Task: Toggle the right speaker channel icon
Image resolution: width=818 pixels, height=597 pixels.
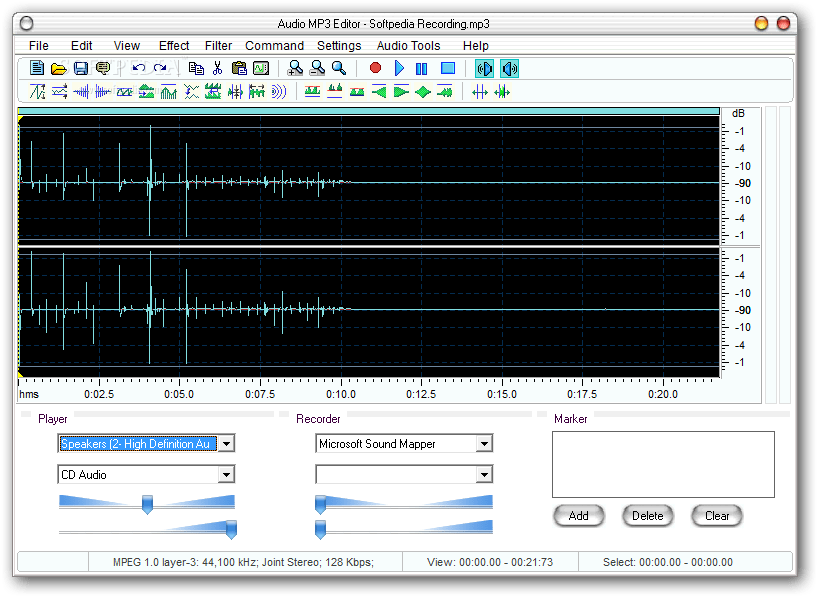Action: 508,68
